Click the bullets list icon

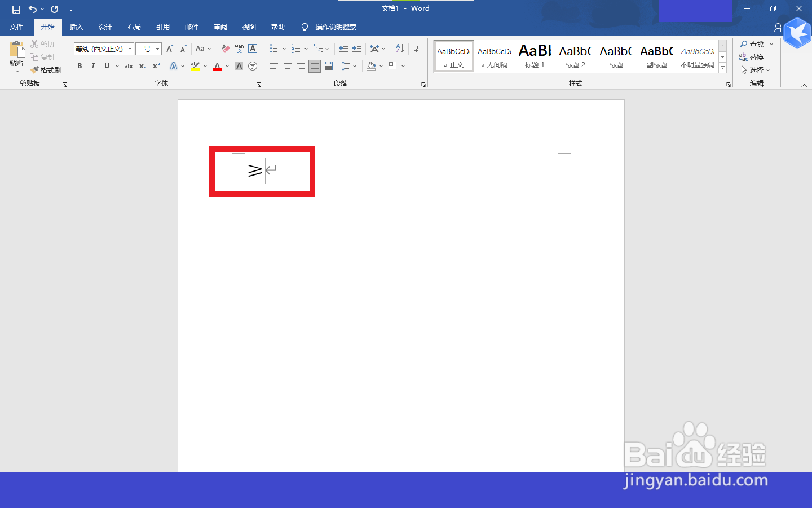(273, 49)
